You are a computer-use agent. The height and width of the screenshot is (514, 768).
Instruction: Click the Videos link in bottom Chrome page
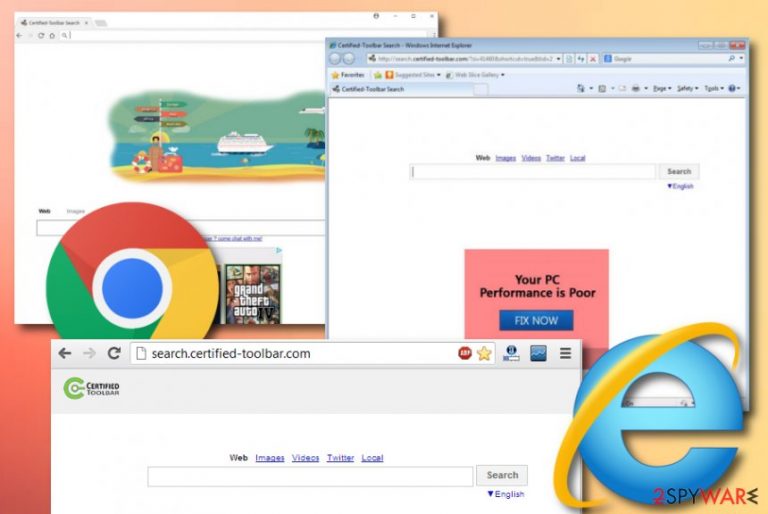(306, 458)
